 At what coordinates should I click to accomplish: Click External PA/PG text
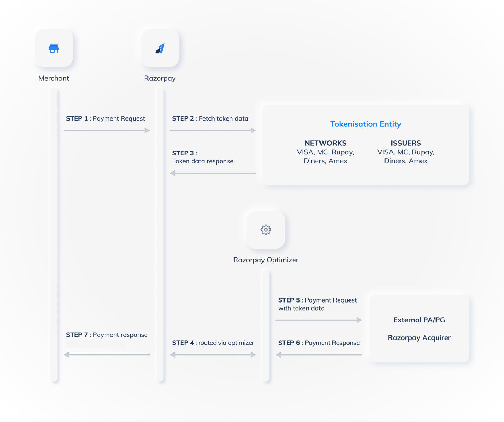(x=419, y=320)
